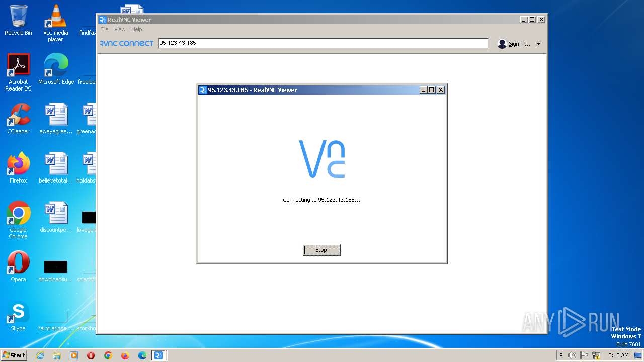Open File Explorer from taskbar

point(57,355)
